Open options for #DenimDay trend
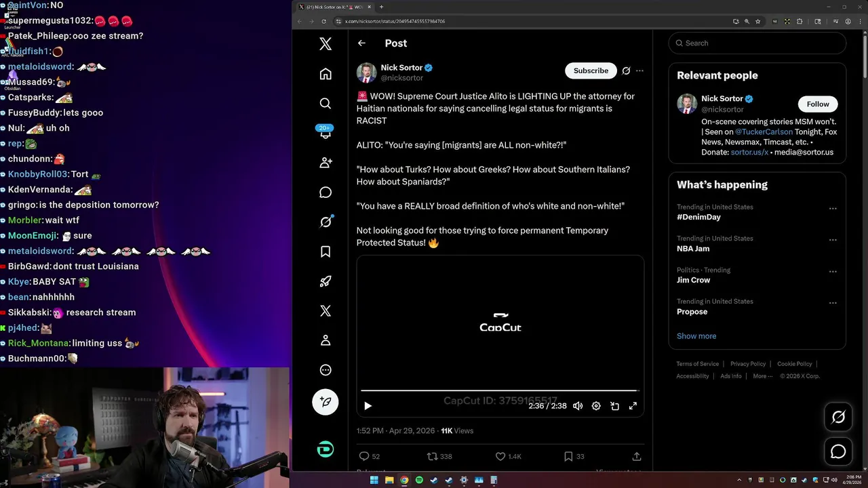 (833, 209)
